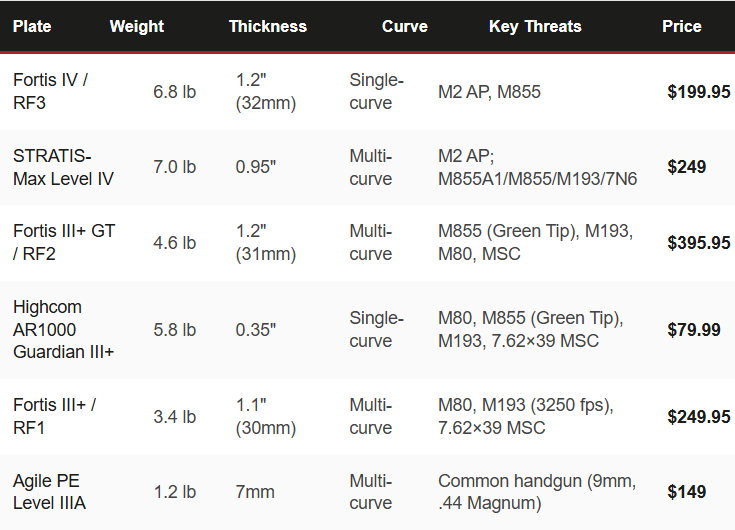This screenshot has width=735, height=530.
Task: Click the Thickness column header
Action: (267, 26)
